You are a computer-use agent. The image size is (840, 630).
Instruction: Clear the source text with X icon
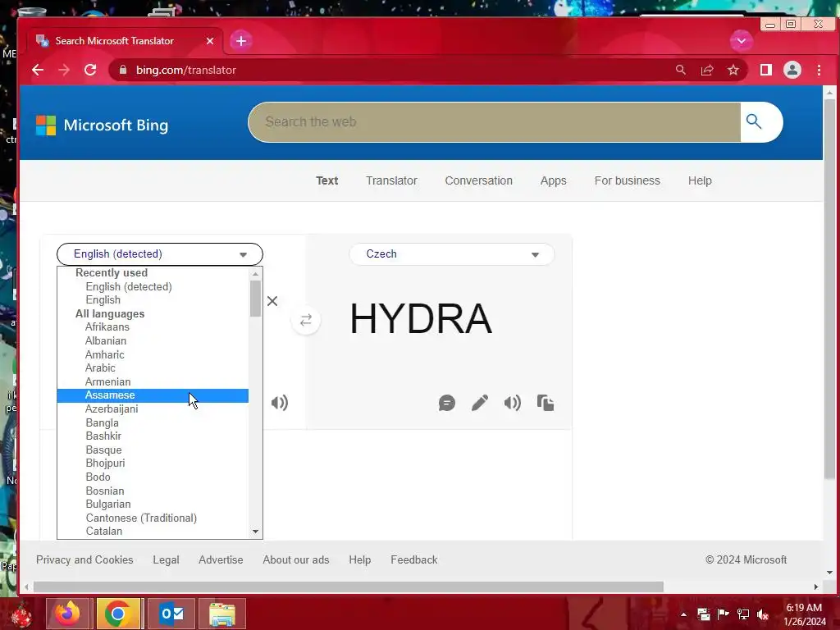272,301
